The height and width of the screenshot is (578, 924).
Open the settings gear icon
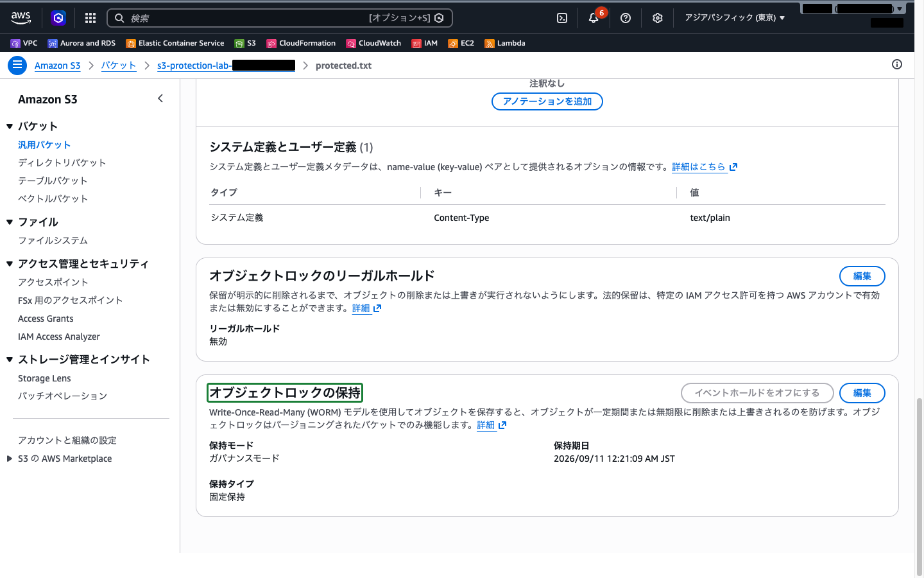tap(658, 18)
